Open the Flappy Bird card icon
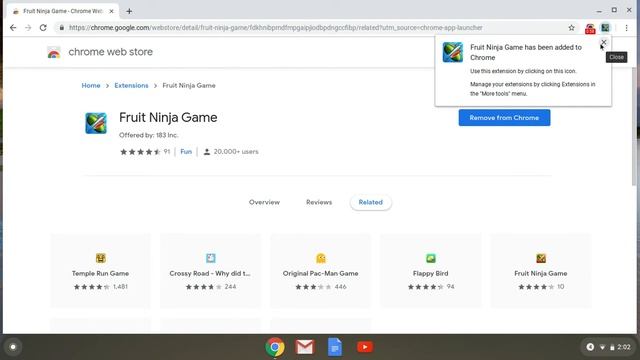 pos(431,258)
